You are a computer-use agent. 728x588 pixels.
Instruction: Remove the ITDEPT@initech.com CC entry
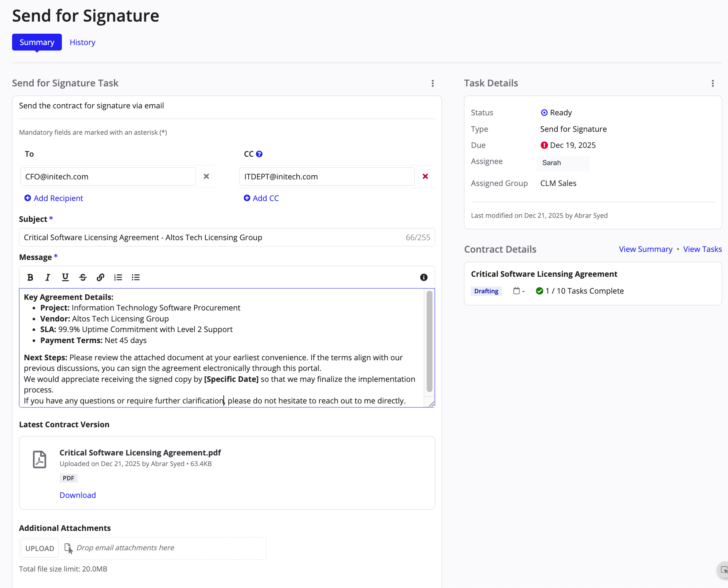click(x=425, y=176)
